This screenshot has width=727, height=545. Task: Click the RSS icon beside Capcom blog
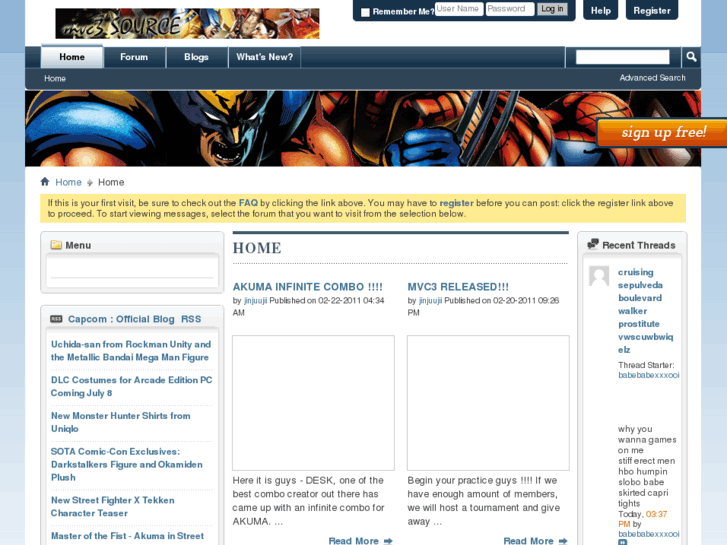(x=56, y=319)
